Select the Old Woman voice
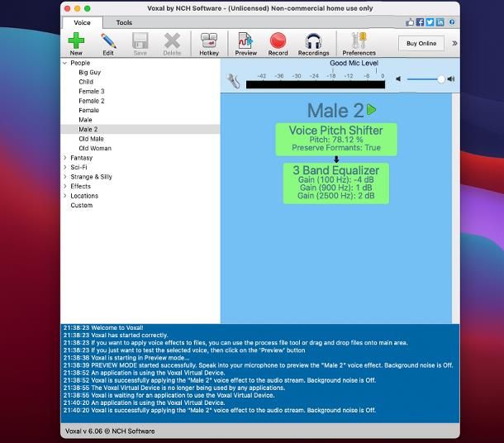Image resolution: width=504 pixels, height=443 pixels. (95, 148)
